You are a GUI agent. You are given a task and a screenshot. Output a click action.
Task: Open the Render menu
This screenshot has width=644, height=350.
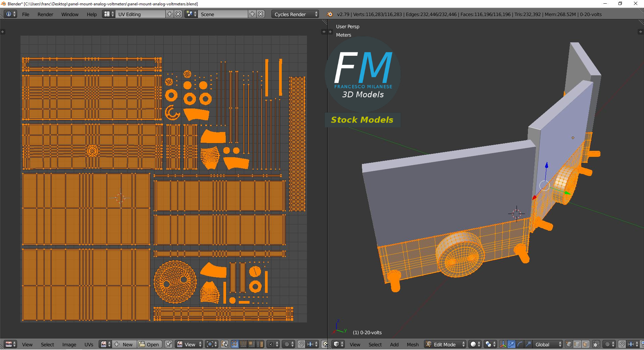45,14
